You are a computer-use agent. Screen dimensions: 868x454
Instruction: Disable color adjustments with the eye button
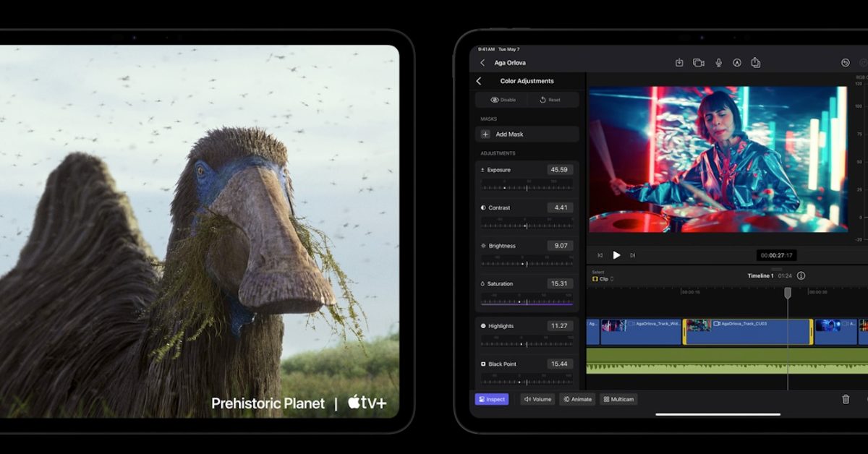click(x=502, y=100)
